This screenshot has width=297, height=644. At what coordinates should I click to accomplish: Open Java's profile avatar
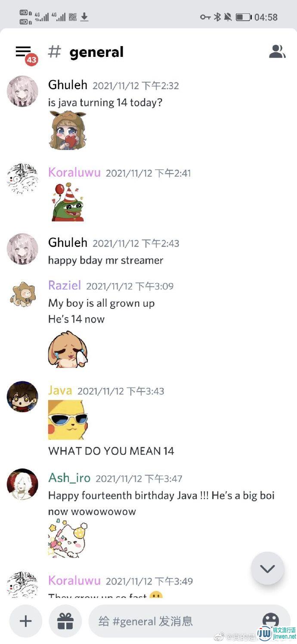[22, 397]
